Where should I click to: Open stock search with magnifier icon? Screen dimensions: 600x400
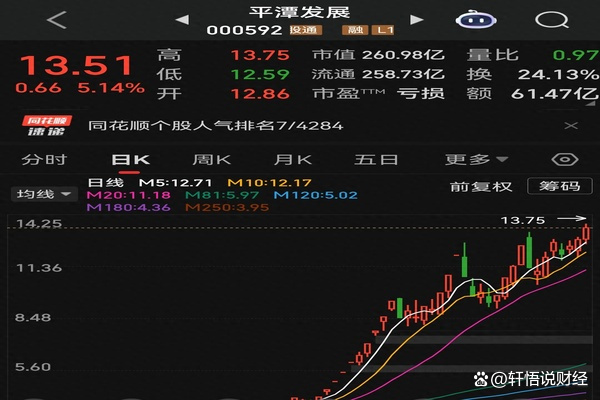point(549,19)
